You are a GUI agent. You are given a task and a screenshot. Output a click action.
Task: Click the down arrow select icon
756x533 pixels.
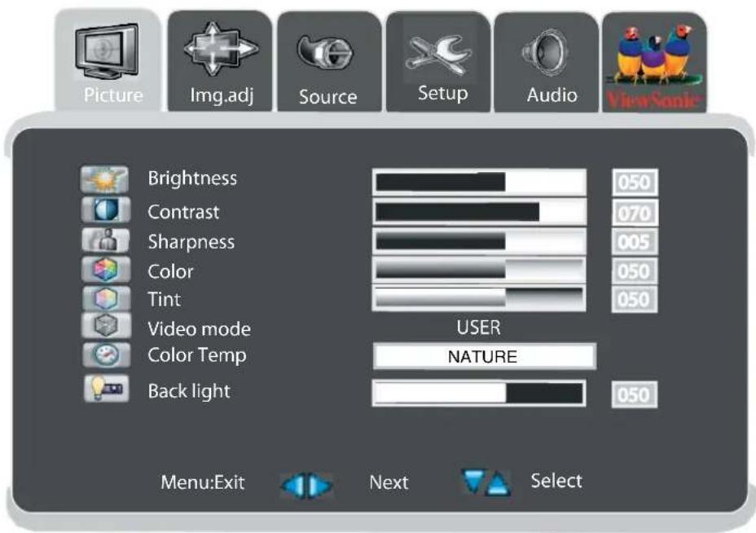tap(472, 480)
